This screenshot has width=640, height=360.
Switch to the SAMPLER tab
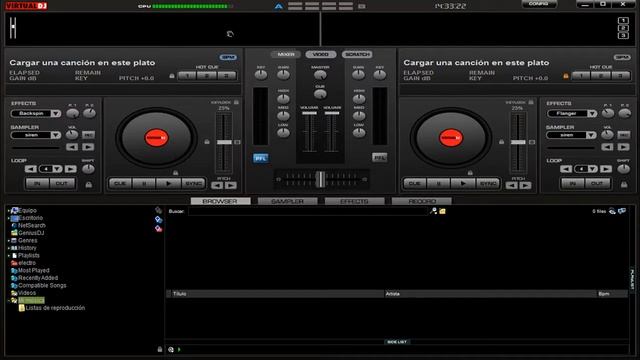pos(287,201)
